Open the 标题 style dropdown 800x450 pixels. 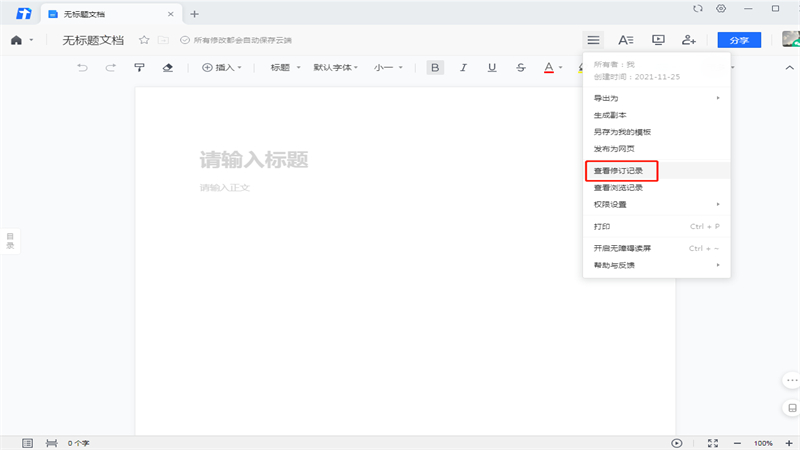(285, 67)
